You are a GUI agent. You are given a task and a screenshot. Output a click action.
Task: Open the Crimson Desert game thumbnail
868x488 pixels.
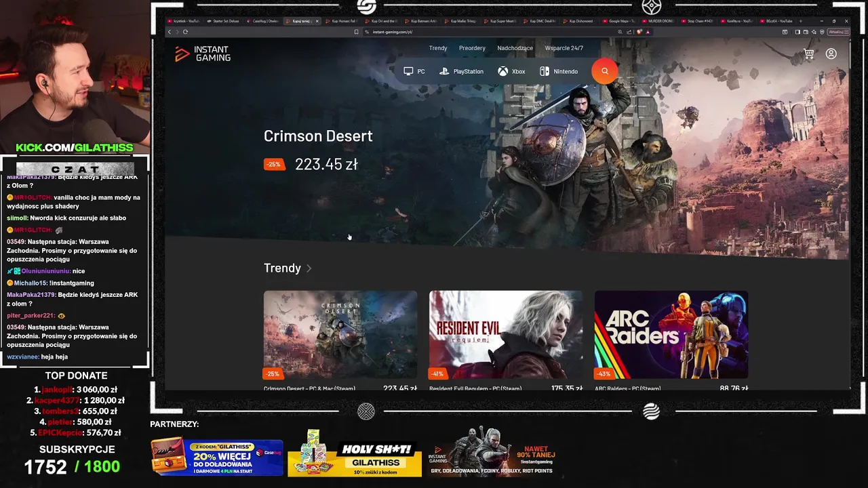pyautogui.click(x=340, y=334)
